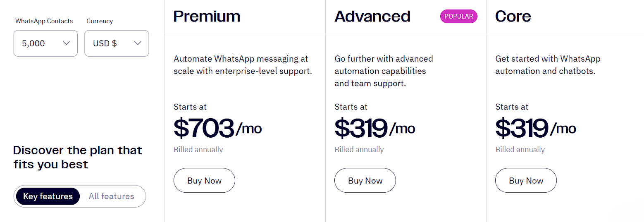Select the Core plan heading
Image resolution: width=644 pixels, height=222 pixels.
513,17
